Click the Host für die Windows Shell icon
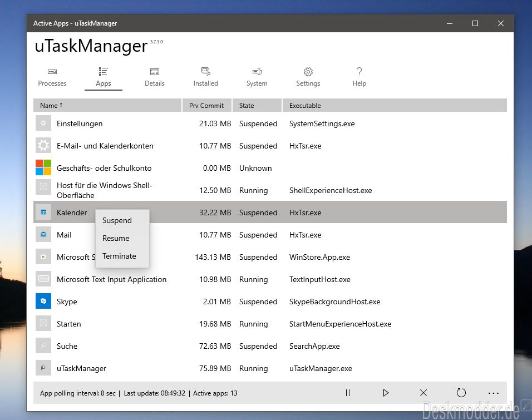 [43, 186]
